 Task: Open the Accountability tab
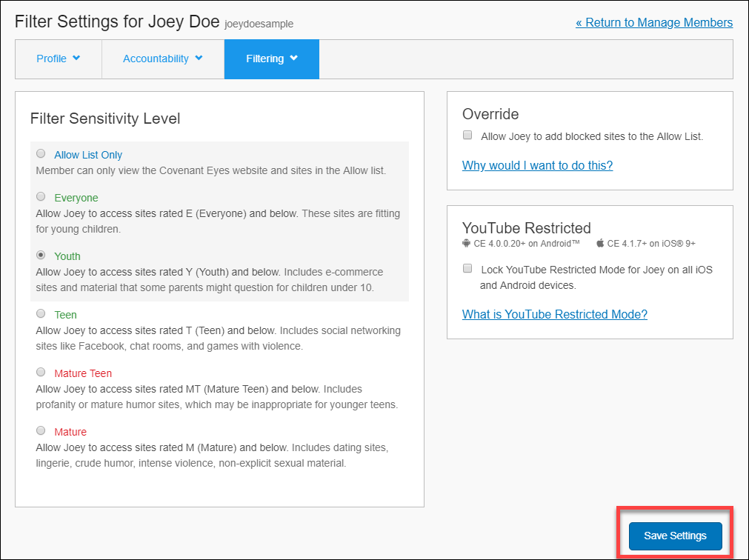(163, 59)
